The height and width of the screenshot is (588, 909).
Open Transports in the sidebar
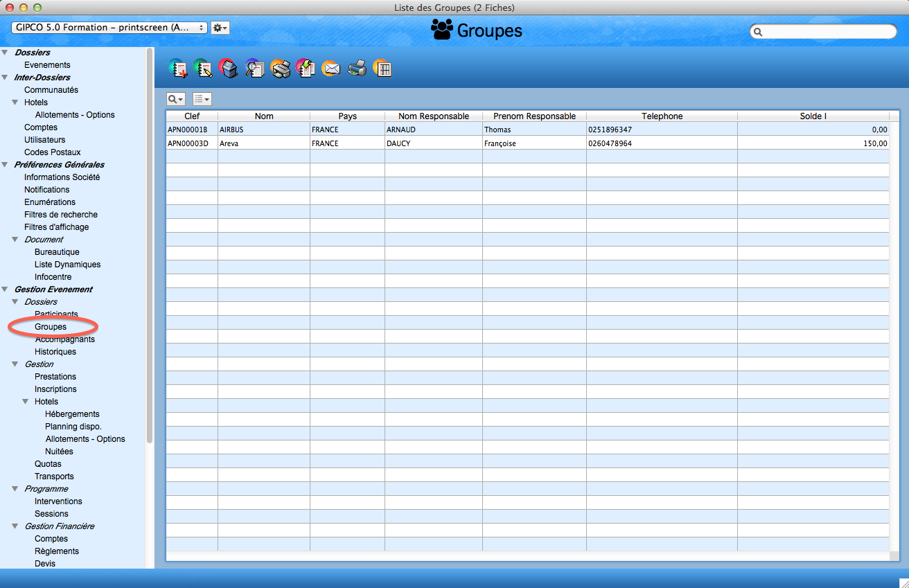[x=54, y=476]
